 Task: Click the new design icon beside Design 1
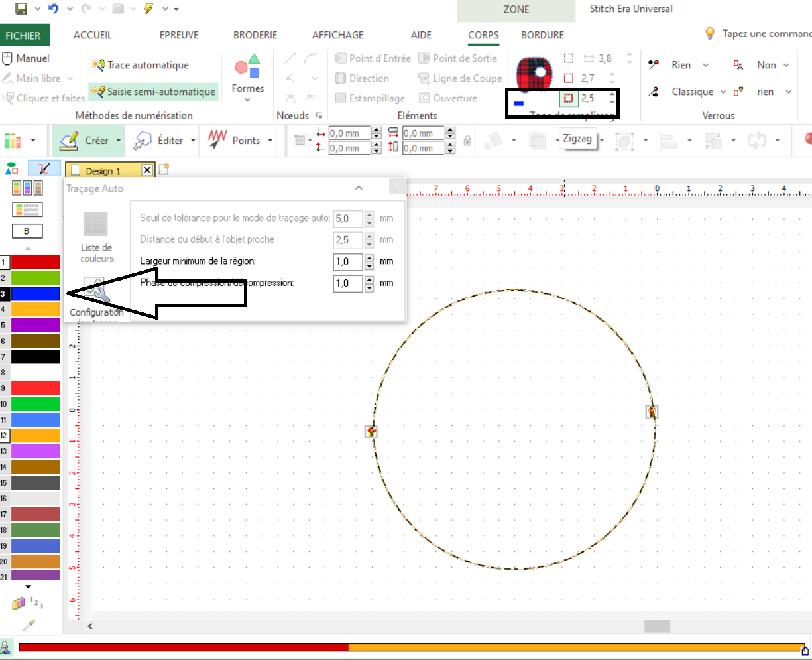pos(163,170)
